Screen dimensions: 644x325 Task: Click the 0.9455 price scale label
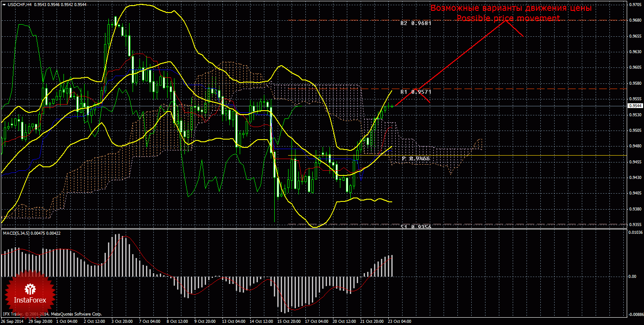tap(635, 162)
